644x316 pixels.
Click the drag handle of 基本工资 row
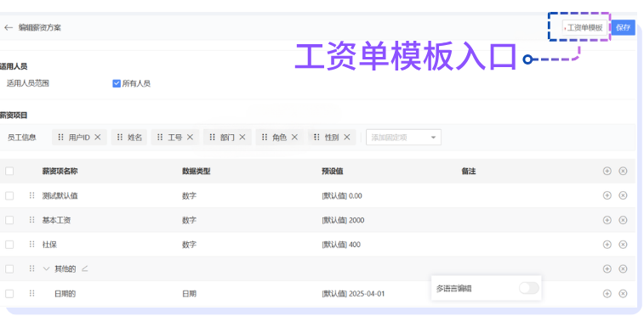point(32,220)
